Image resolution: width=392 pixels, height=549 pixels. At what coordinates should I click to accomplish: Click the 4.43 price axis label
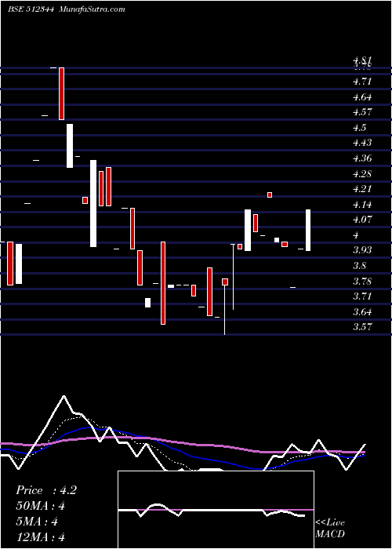tap(362, 144)
